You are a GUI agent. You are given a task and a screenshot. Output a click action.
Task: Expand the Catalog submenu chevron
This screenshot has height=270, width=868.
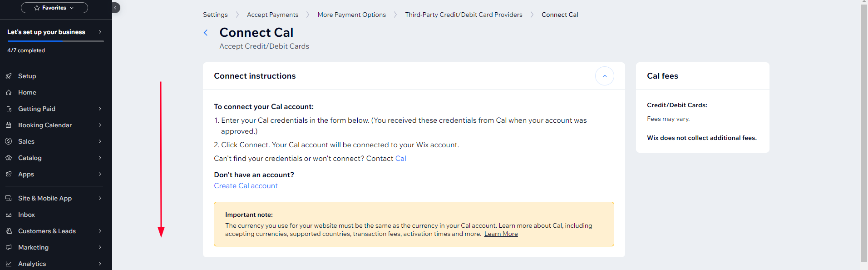100,158
